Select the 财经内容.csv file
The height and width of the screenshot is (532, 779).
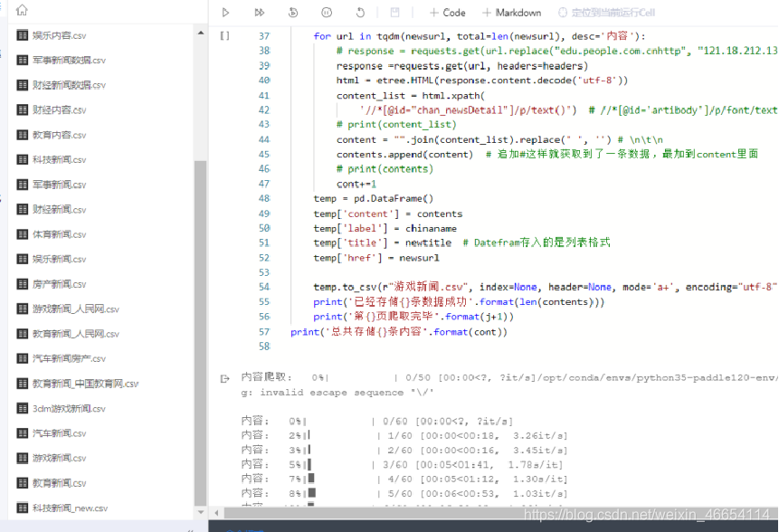coord(59,109)
